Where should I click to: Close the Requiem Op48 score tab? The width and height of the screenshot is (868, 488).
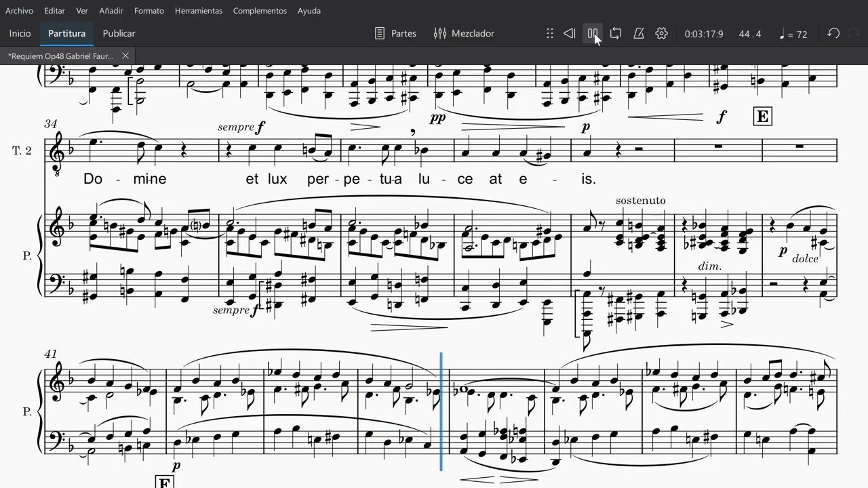125,56
